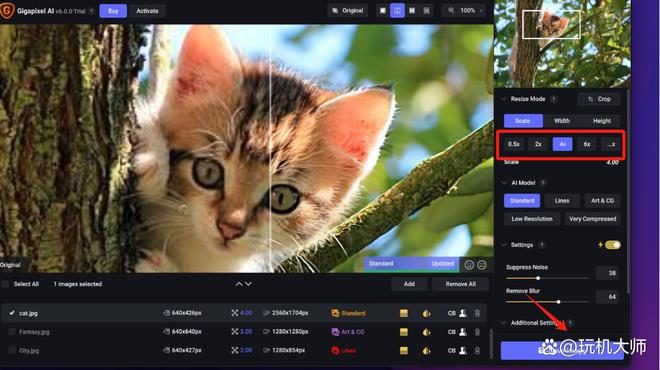Select the 6x scale option
660x370 pixels.
(587, 144)
